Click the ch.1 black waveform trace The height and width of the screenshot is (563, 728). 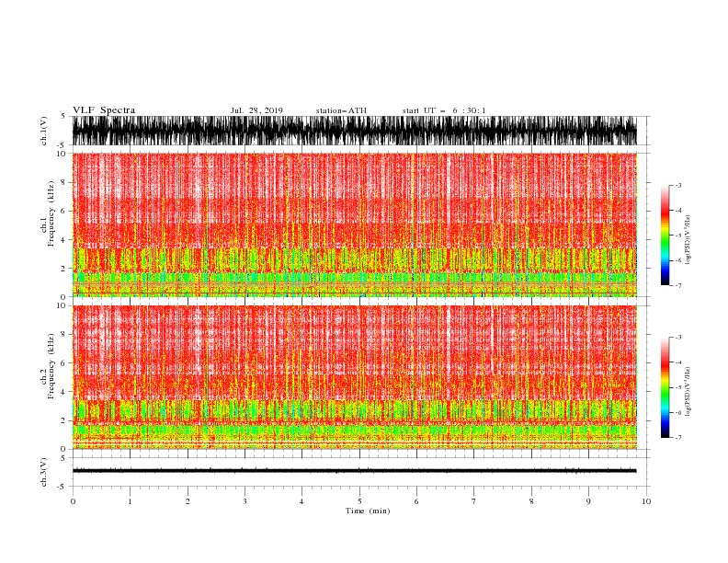(354, 131)
